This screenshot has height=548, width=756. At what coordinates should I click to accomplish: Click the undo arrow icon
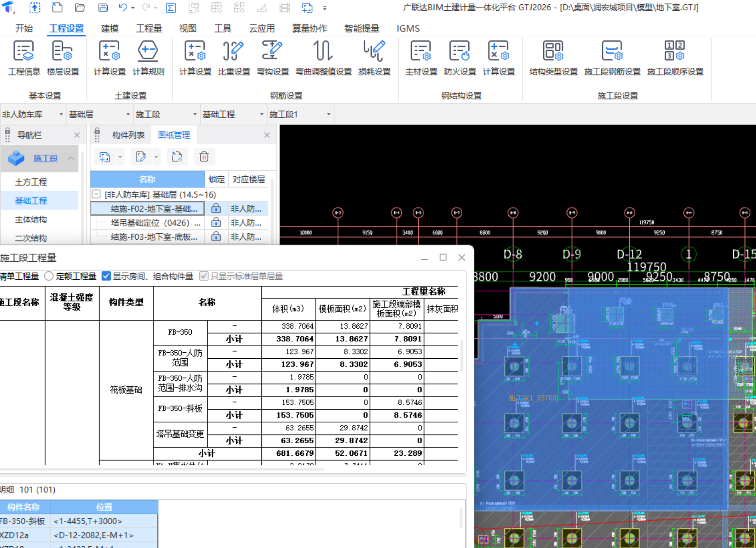click(123, 7)
